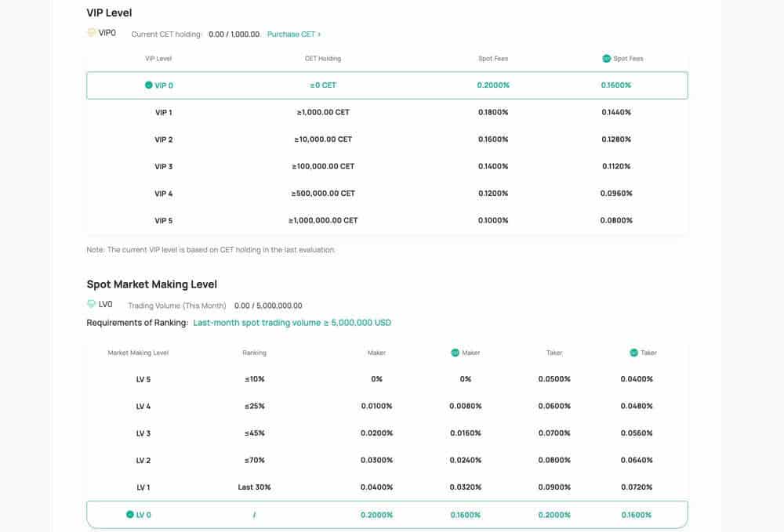Select the VIP 2 row label
Image resolution: width=784 pixels, height=532 pixels.
pos(164,139)
